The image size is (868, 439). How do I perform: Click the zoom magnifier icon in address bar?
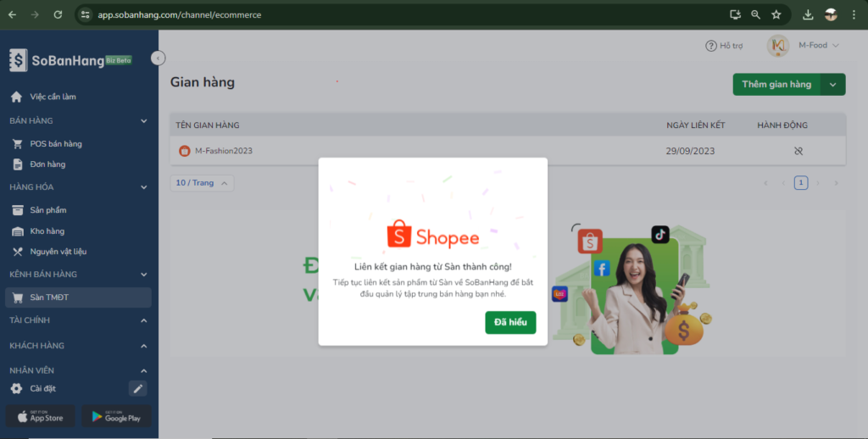755,15
